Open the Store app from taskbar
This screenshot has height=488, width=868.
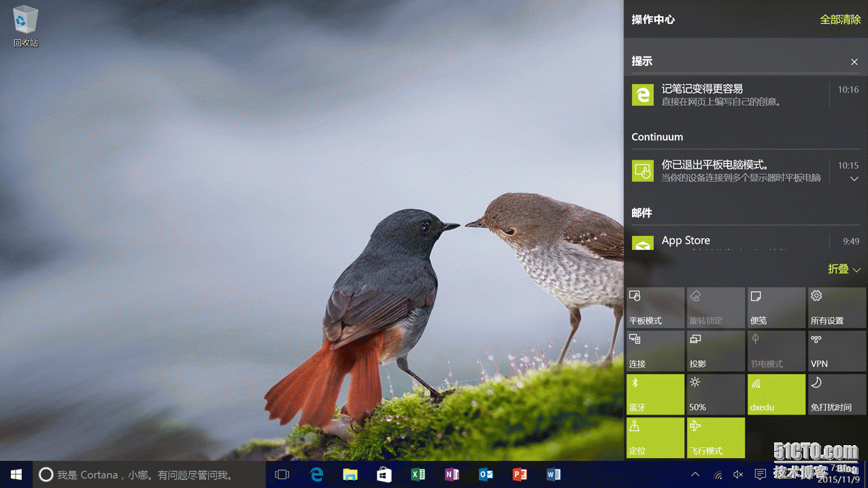pyautogui.click(x=384, y=474)
